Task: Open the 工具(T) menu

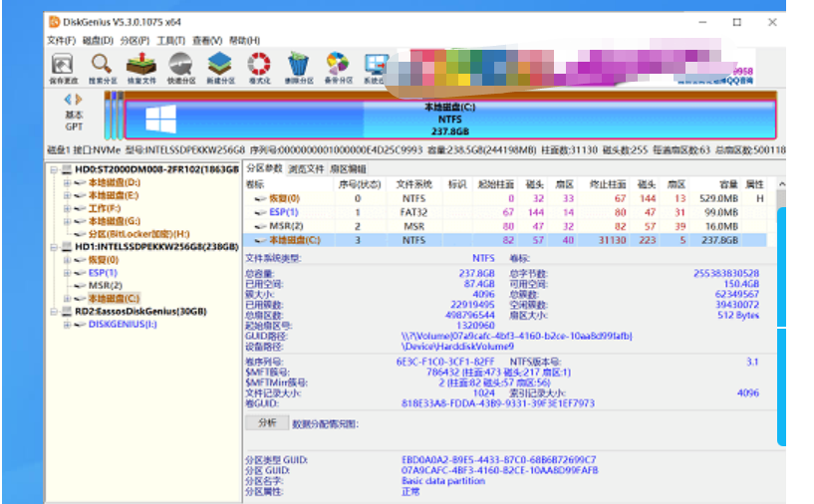Action: click(170, 40)
